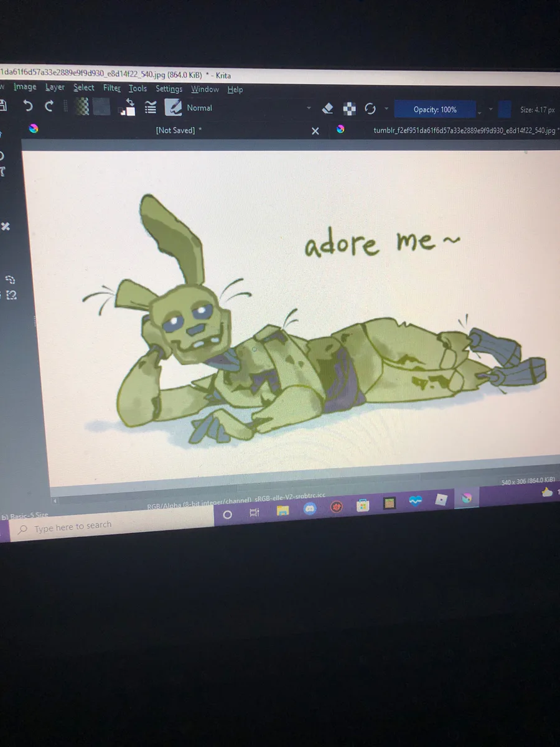The height and width of the screenshot is (747, 560).
Task: Click the 'adore me ~' text on canvas
Action: click(x=381, y=243)
